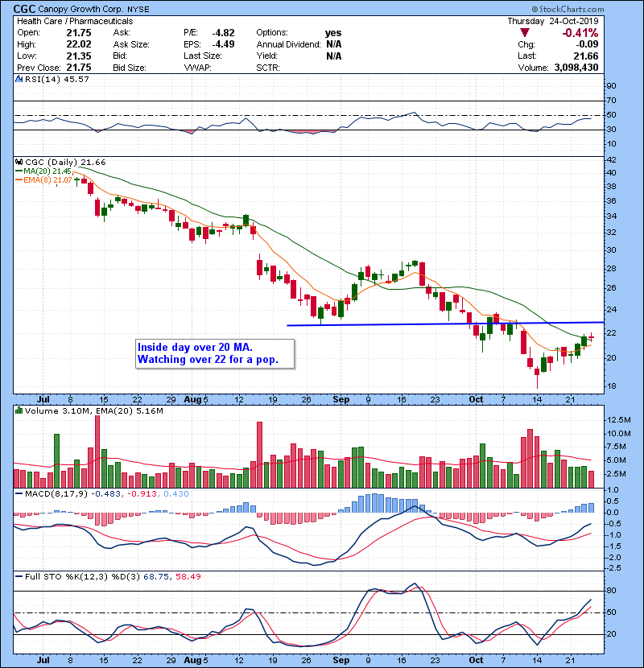644x668 pixels.
Task: Click the Volume 3.10M, EMA(20) 5.16M label
Action: (x=93, y=410)
